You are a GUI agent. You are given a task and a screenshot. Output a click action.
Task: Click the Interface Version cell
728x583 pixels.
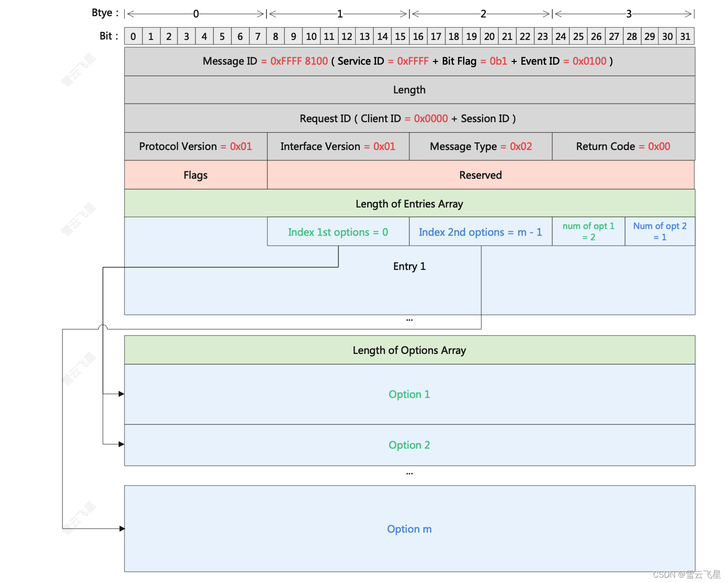pyautogui.click(x=338, y=146)
